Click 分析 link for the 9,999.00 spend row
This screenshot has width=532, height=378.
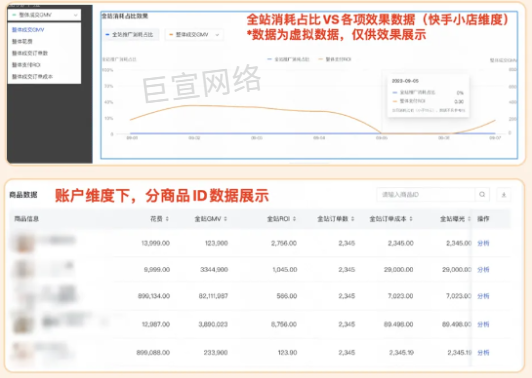(483, 270)
